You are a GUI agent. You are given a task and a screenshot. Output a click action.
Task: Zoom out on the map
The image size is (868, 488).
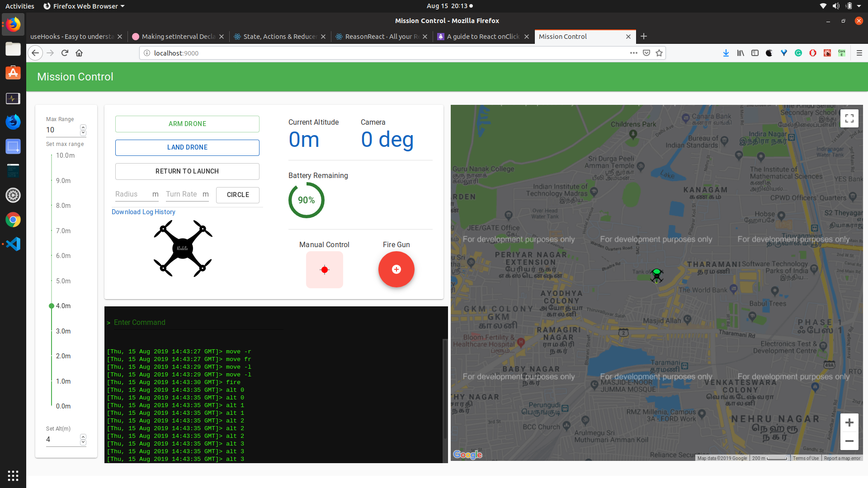point(849,441)
